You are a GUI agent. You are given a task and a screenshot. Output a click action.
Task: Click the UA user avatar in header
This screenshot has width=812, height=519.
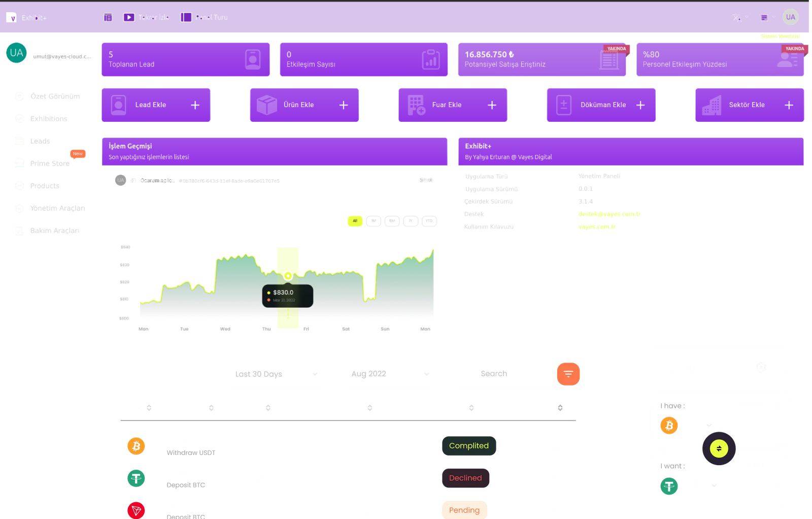[x=790, y=17]
